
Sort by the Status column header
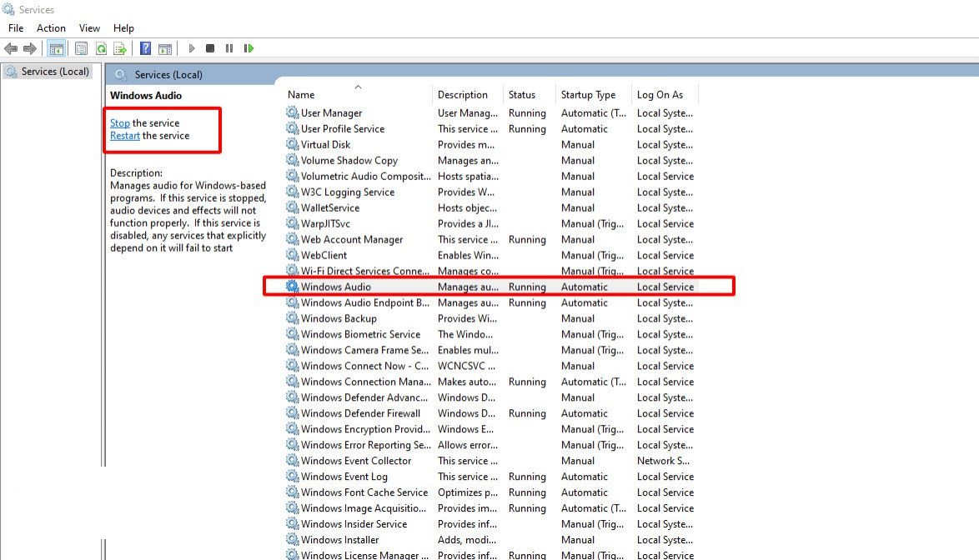click(x=530, y=95)
